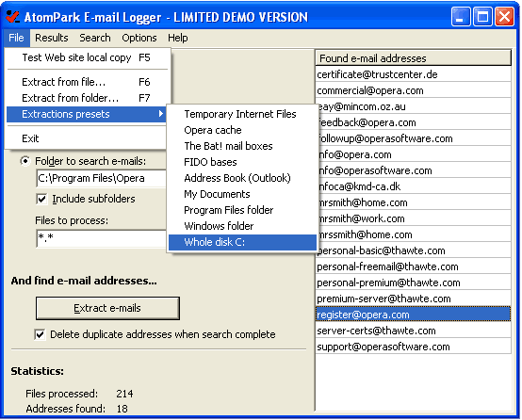
Task: Select personal-freemail@thawte.com row
Action: pos(413,267)
